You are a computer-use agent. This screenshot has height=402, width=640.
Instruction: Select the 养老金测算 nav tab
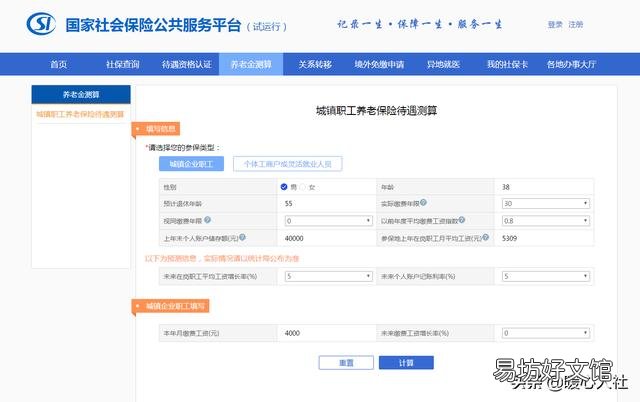point(251,64)
